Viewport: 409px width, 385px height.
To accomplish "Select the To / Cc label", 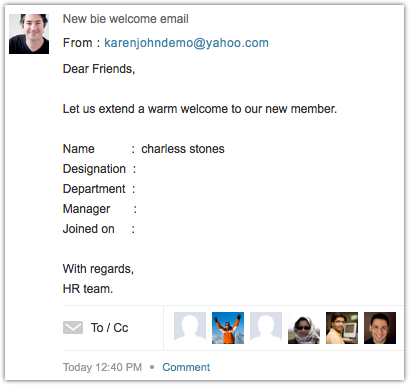I will (x=109, y=328).
